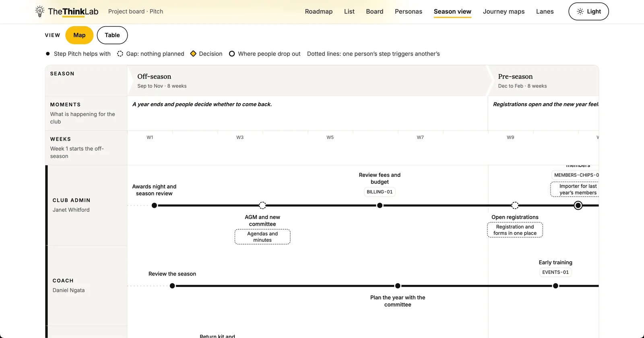Select the AGM and new committee gap marker
644x338 pixels.
(x=262, y=205)
